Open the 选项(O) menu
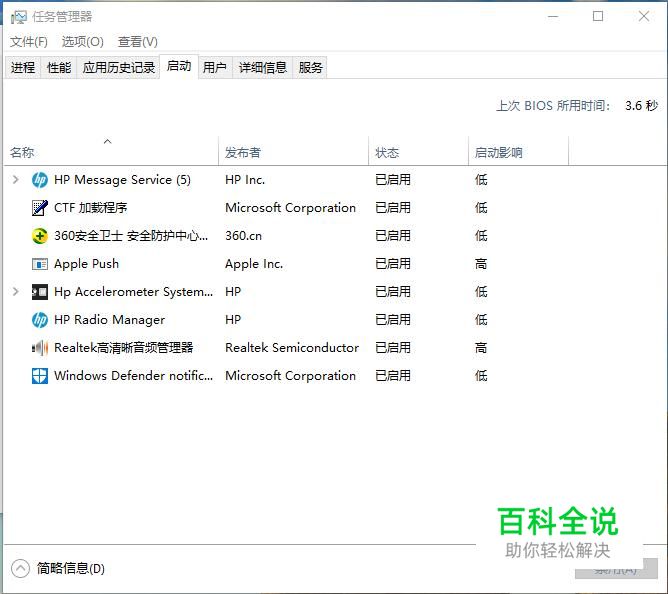This screenshot has height=594, width=668. pyautogui.click(x=83, y=42)
